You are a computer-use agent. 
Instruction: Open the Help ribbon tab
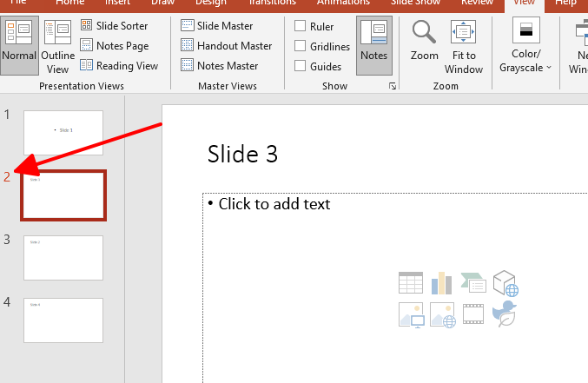pos(566,3)
